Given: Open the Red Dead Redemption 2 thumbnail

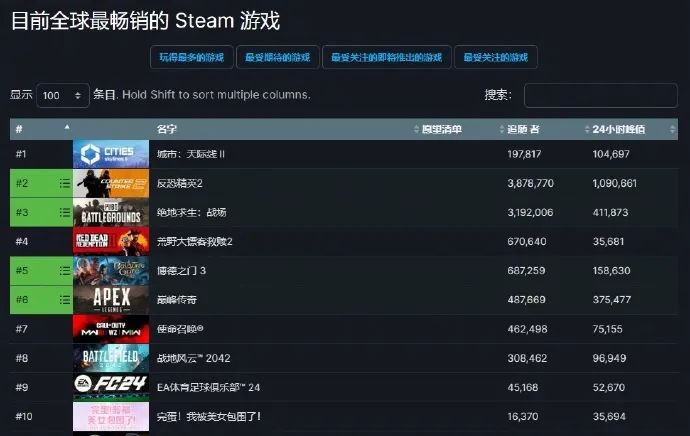Looking at the screenshot, I should (111, 242).
